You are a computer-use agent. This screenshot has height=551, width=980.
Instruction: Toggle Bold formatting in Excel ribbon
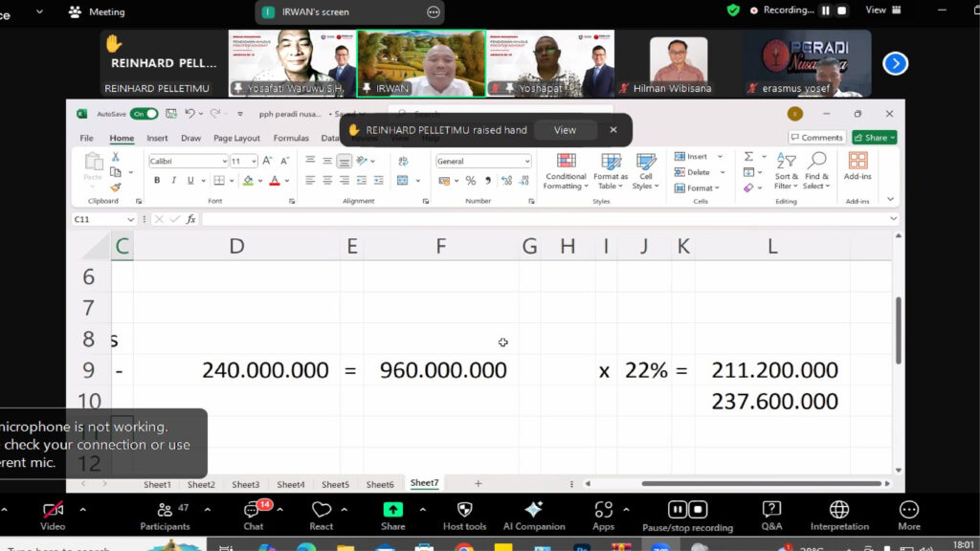click(157, 181)
